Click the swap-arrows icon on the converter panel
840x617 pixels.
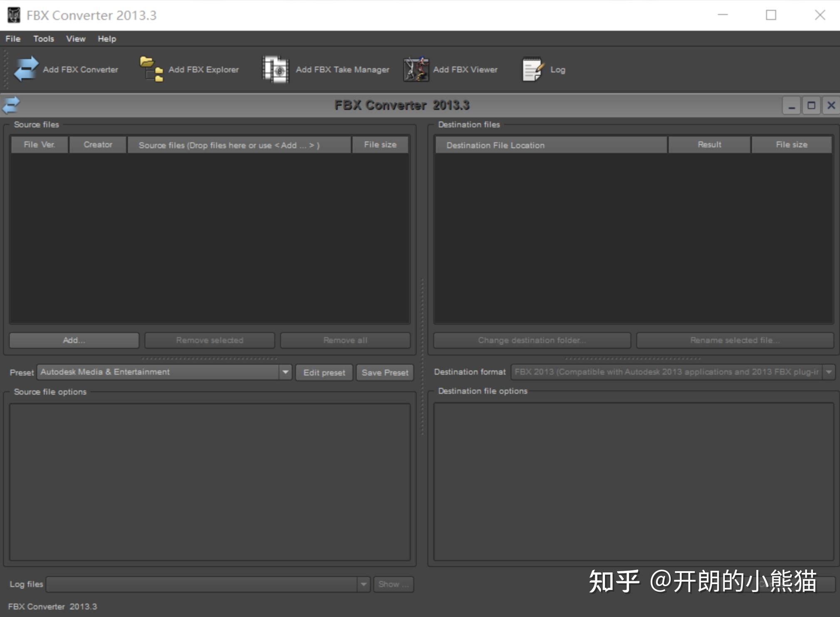[11, 105]
